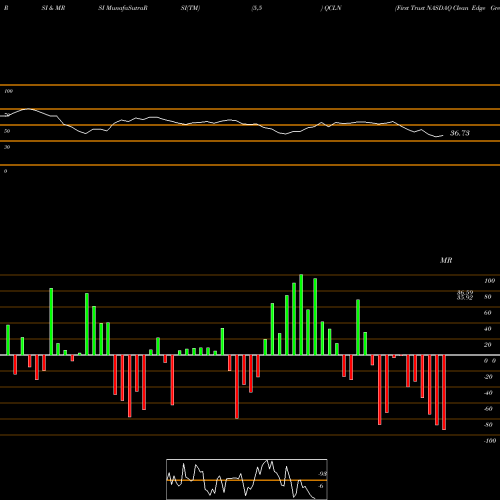Open the mini overview chart thumbnail
This screenshot has width=500, height=500.
(x=247, y=479)
